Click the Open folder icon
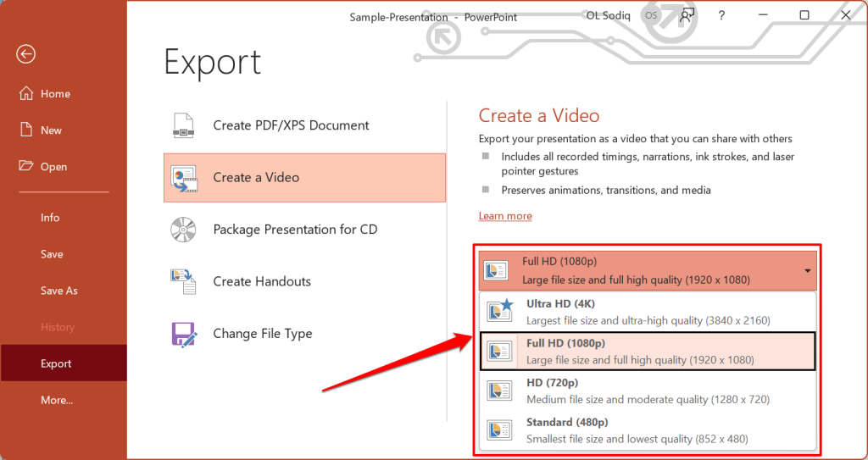Screen dimensions: 868x460 coord(26,166)
